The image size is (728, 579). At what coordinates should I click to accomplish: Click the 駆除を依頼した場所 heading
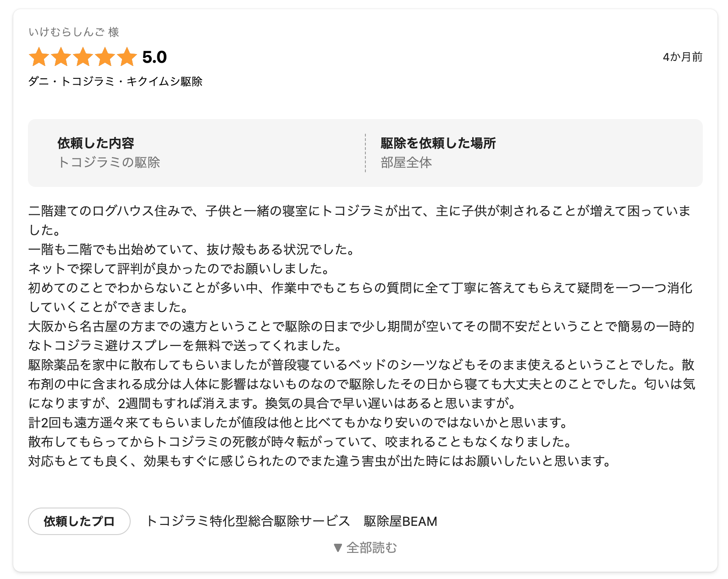click(438, 143)
